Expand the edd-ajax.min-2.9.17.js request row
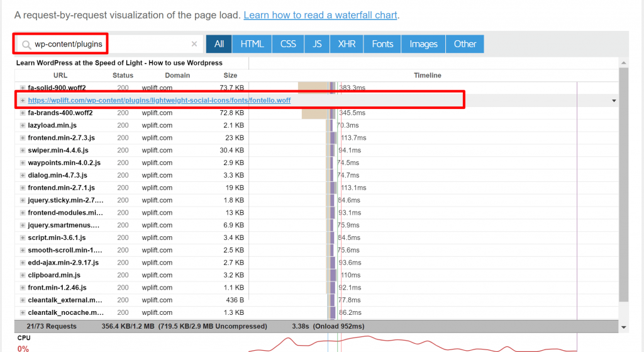The height and width of the screenshot is (352, 644). pos(23,263)
